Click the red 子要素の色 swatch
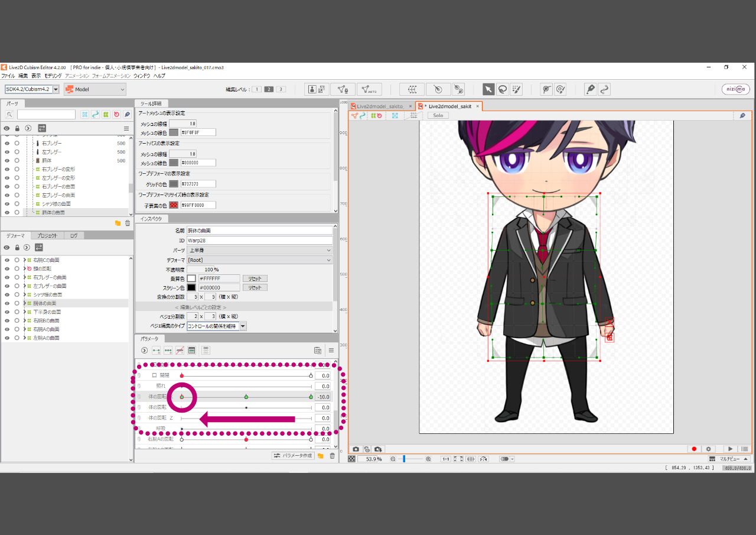Image resolution: width=756 pixels, height=535 pixels. coord(174,205)
